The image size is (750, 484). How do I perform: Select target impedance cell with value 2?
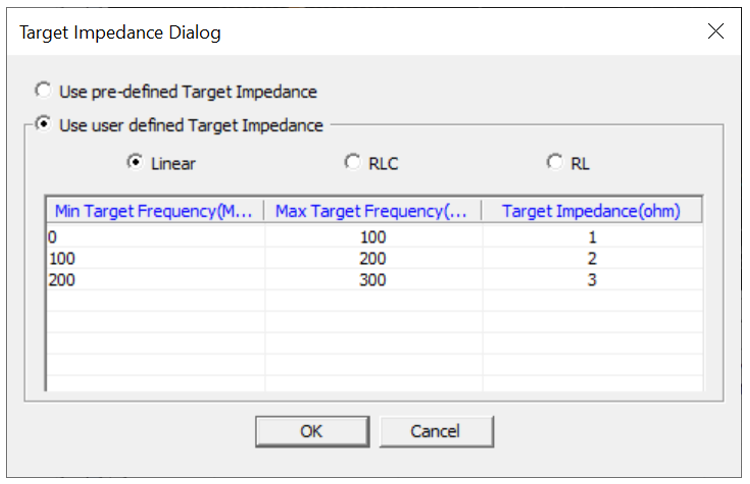pos(591,259)
